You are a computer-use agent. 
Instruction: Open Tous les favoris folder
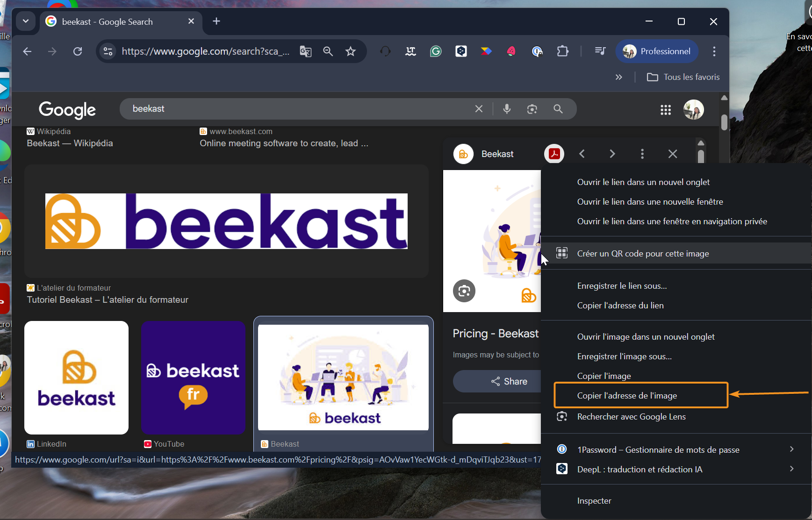[x=683, y=77]
